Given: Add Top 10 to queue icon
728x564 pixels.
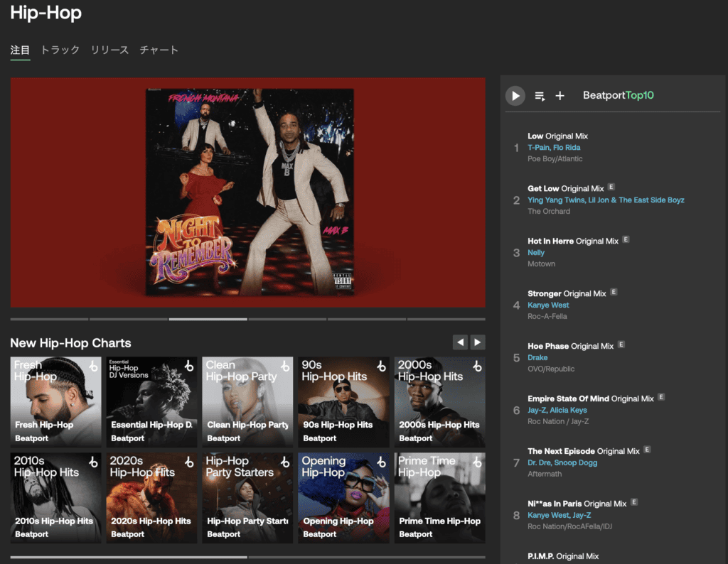Looking at the screenshot, I should (x=540, y=96).
